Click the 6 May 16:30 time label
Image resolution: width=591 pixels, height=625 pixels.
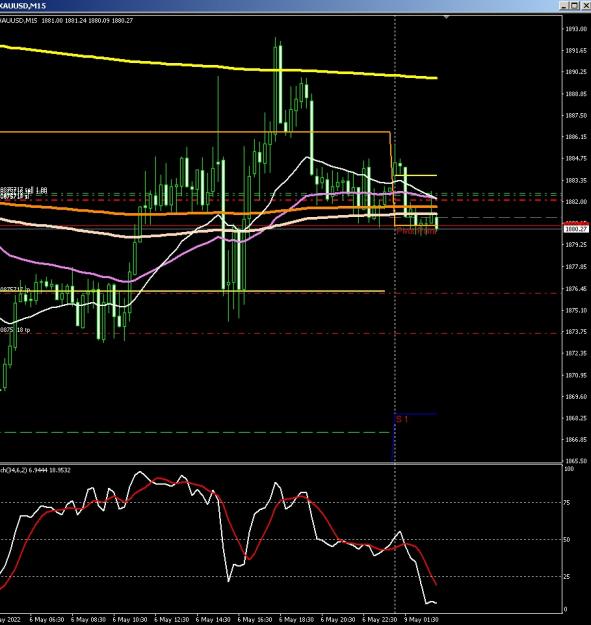(254, 620)
